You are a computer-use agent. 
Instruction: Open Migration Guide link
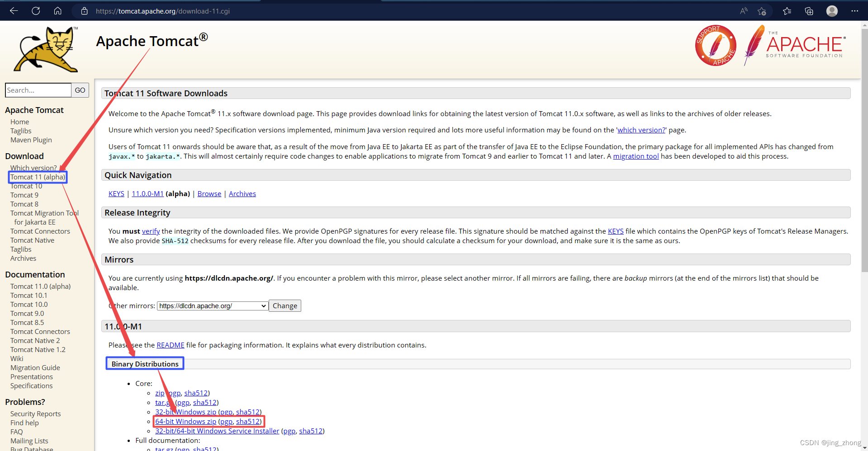[x=35, y=368]
